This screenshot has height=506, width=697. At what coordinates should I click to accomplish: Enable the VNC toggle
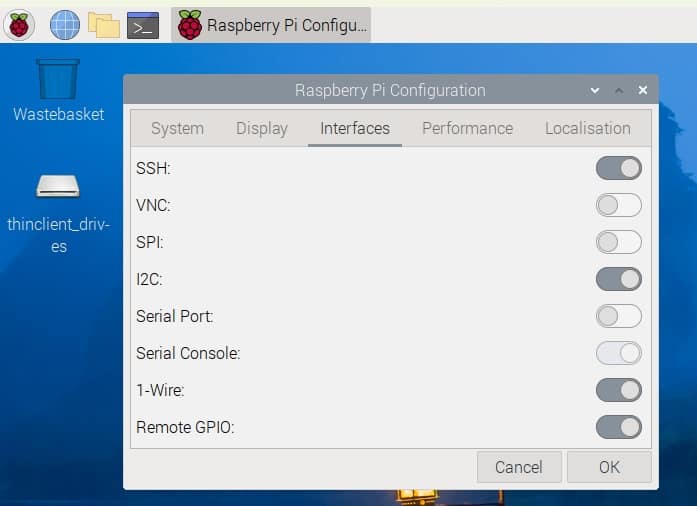tap(618, 205)
